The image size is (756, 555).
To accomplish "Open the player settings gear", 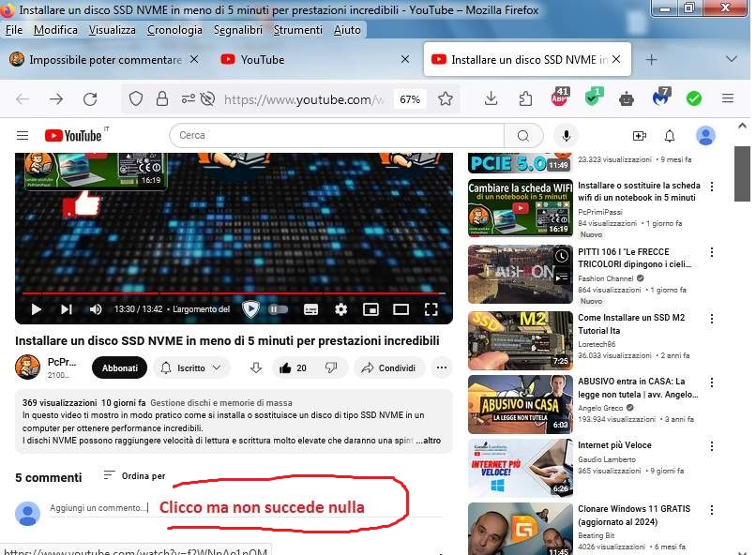I will (340, 309).
